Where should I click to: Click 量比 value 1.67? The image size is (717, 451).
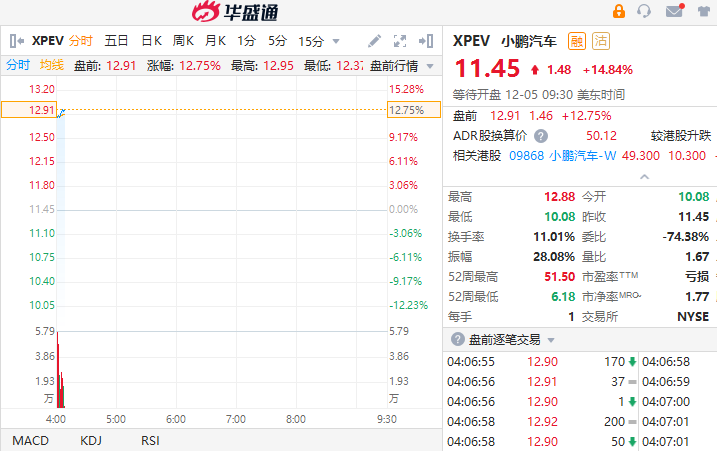point(697,257)
